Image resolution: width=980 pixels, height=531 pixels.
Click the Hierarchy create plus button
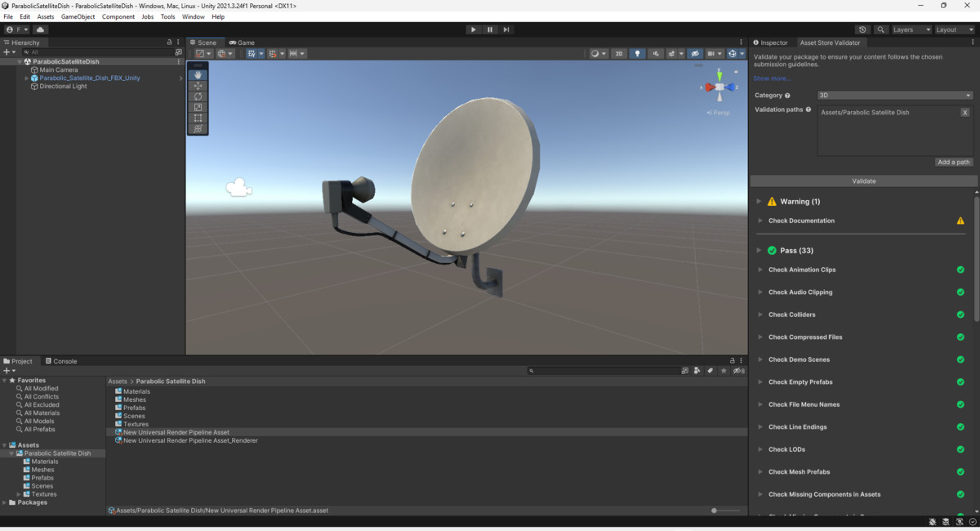coord(7,52)
